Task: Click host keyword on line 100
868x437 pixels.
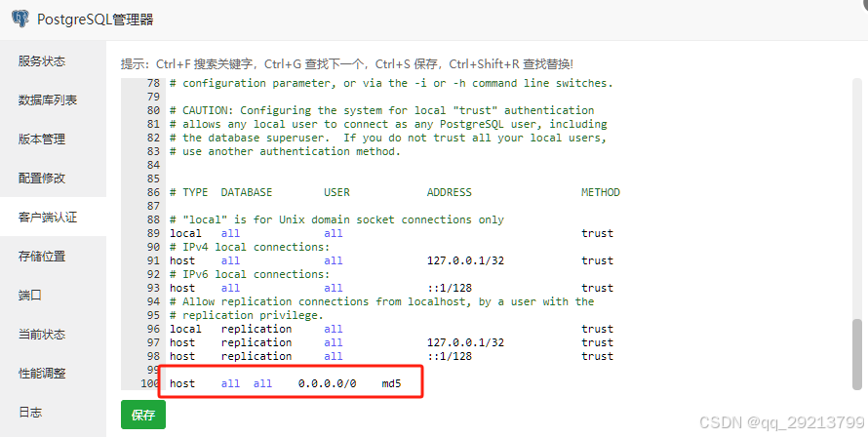Action: click(182, 383)
